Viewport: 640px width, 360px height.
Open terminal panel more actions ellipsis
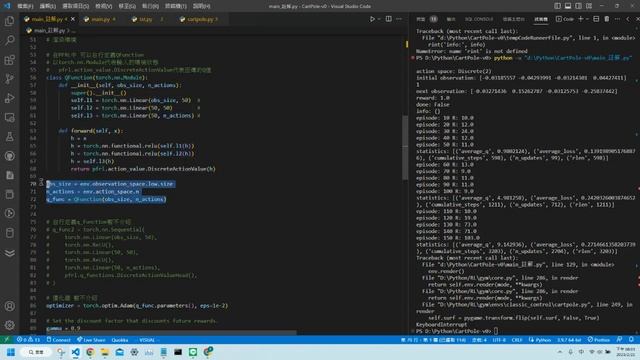pos(617,19)
